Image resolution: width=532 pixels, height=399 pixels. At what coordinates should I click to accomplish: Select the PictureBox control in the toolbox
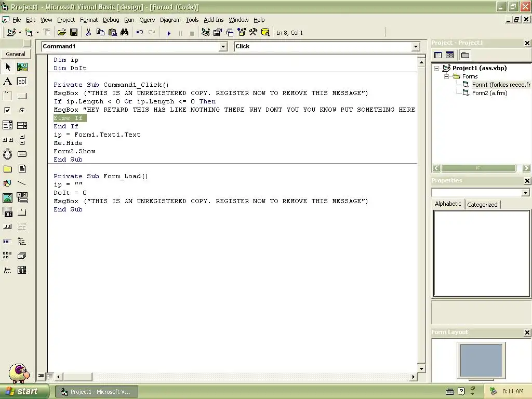[x=22, y=67]
